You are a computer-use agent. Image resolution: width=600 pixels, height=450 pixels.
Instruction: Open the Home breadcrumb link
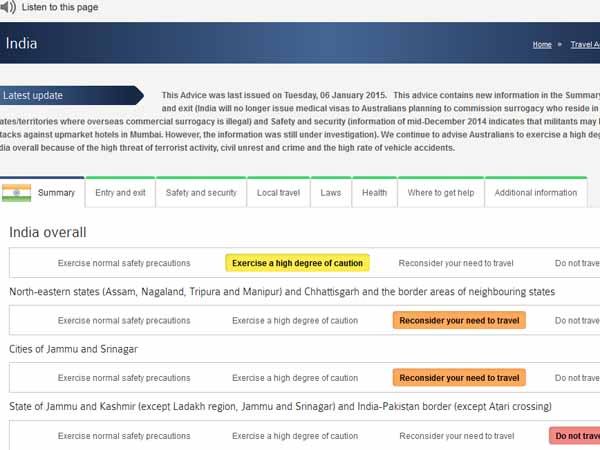[x=542, y=45]
